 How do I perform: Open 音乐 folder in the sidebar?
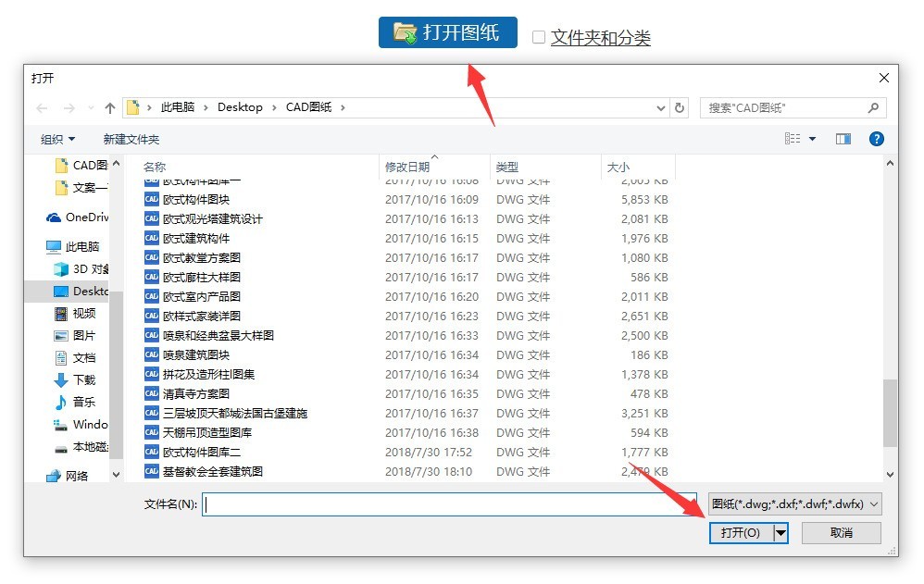click(75, 402)
